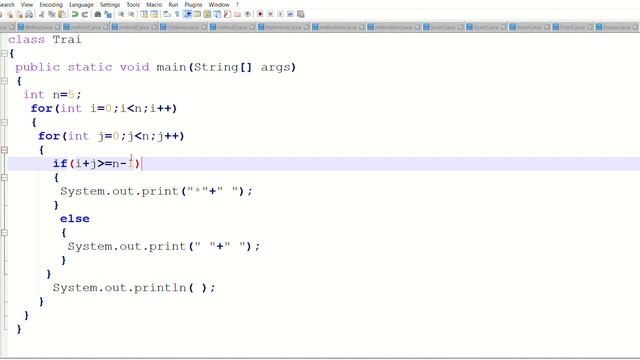This screenshot has width=640, height=360.
Task: Click the Close All documents toolbar icon
Action: click(19, 14)
